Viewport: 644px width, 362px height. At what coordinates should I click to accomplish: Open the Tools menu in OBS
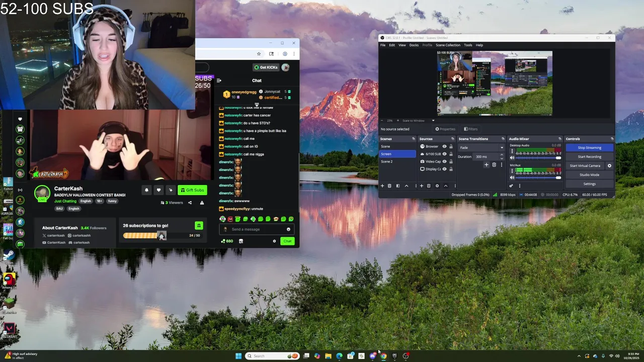pyautogui.click(x=468, y=45)
